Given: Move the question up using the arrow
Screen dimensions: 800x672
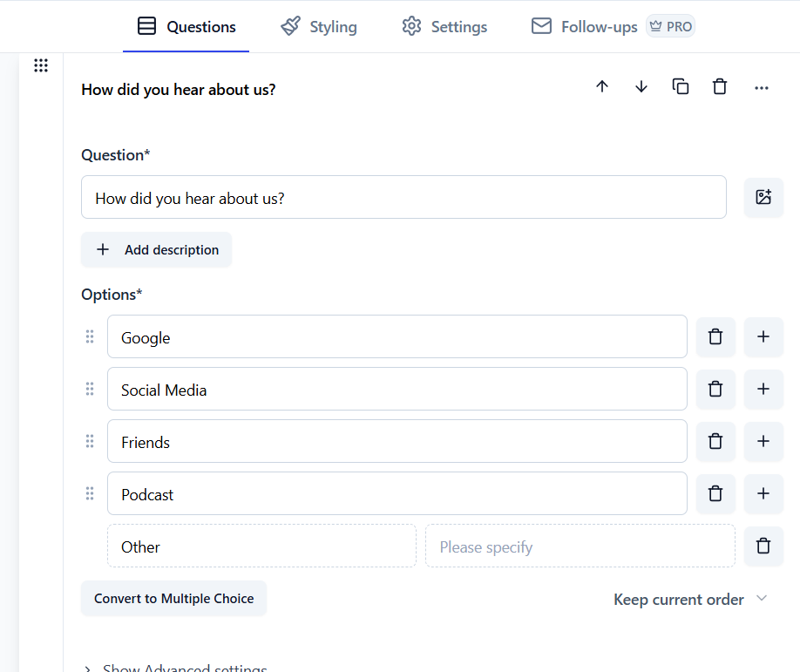Looking at the screenshot, I should point(601,86).
